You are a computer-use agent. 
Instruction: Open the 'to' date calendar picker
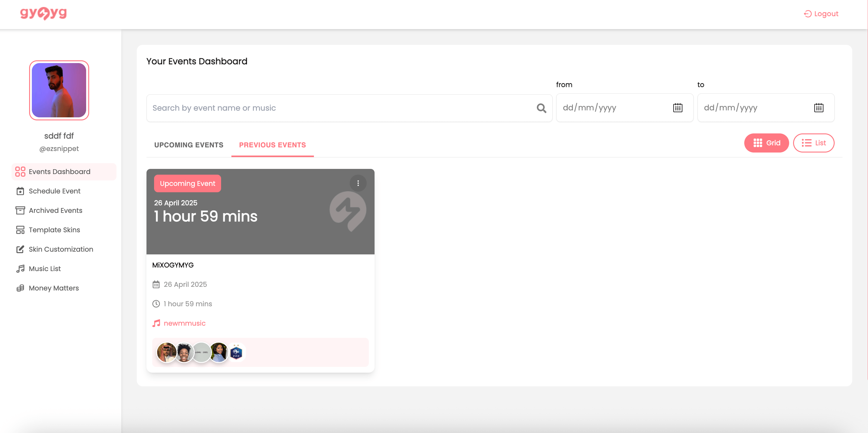pyautogui.click(x=819, y=107)
